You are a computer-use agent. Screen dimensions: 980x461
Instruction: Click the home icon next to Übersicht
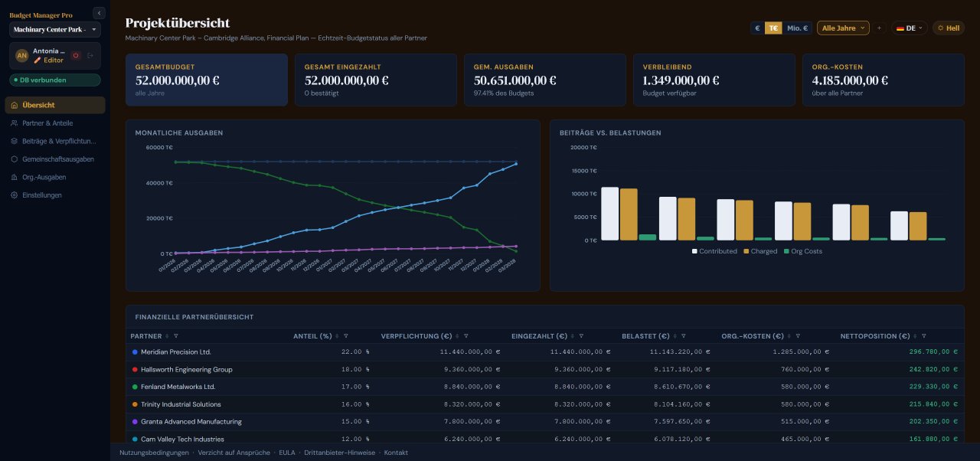(x=15, y=105)
